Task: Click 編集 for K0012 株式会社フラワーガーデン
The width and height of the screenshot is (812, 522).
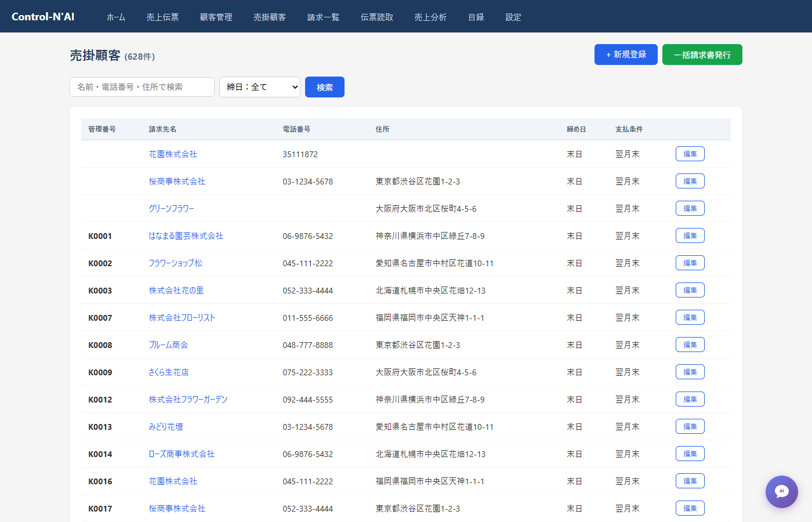Action: [690, 399]
